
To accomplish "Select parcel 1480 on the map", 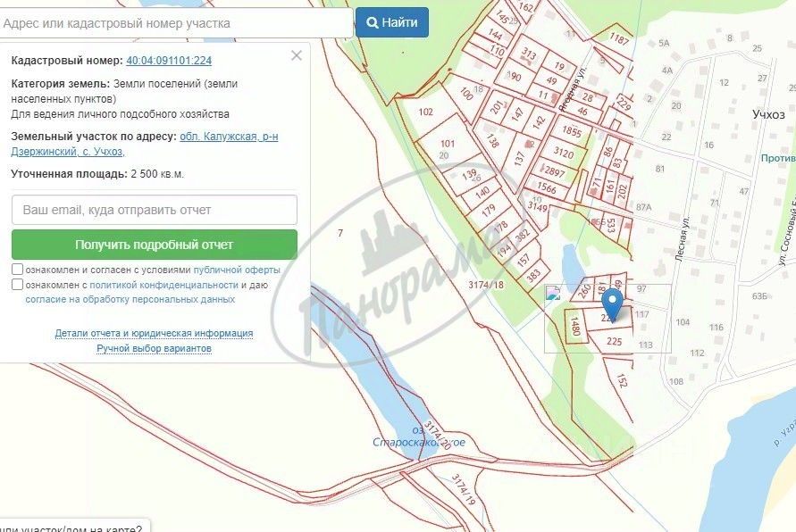I will tap(575, 326).
